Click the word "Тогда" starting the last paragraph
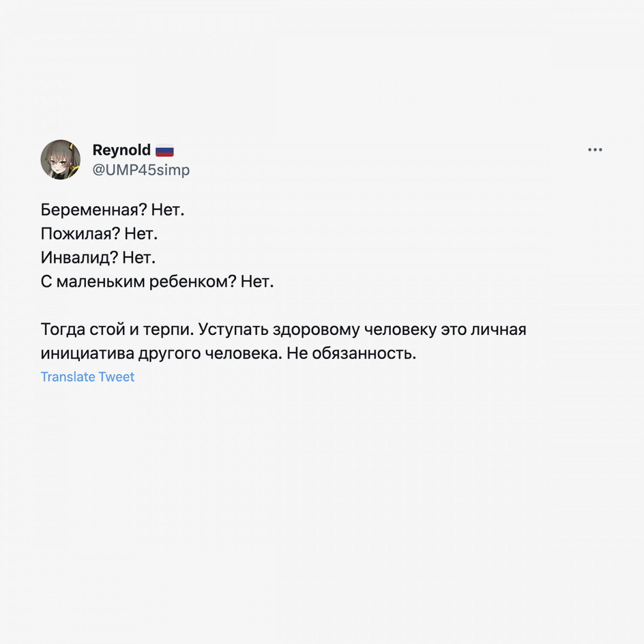This screenshot has height=644, width=644. click(63, 330)
